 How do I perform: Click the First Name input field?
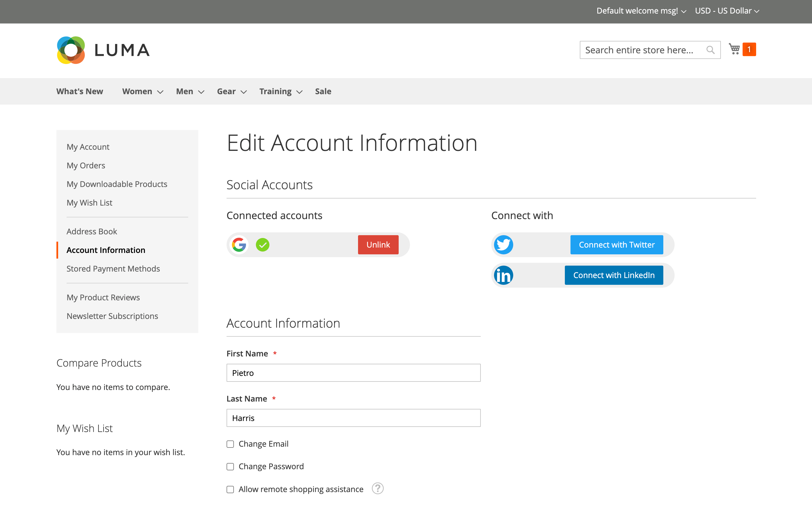[353, 373]
